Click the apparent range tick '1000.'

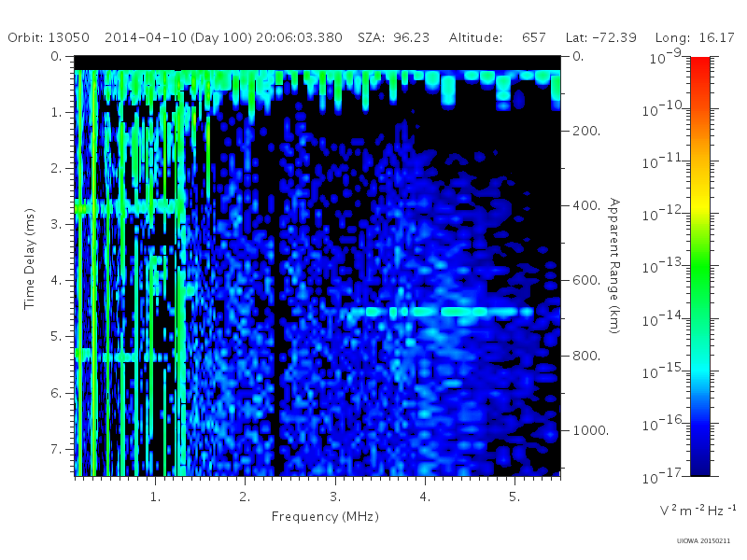pos(591,430)
